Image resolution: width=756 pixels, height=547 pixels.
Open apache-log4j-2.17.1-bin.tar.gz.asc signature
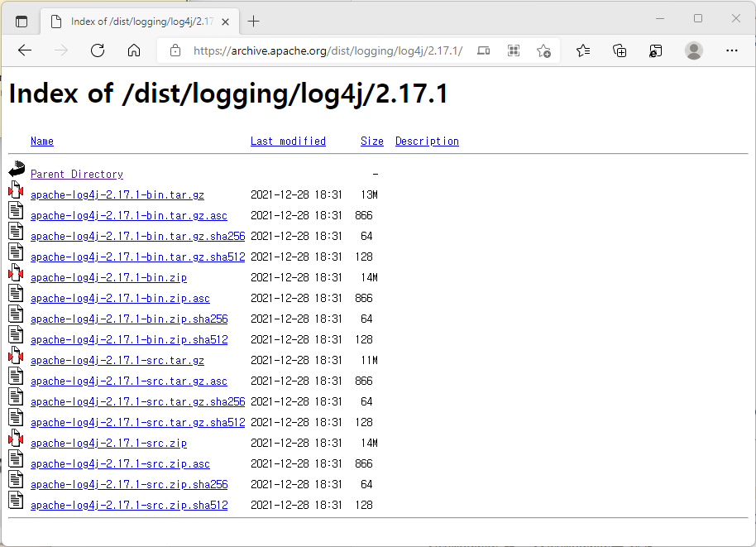click(129, 216)
